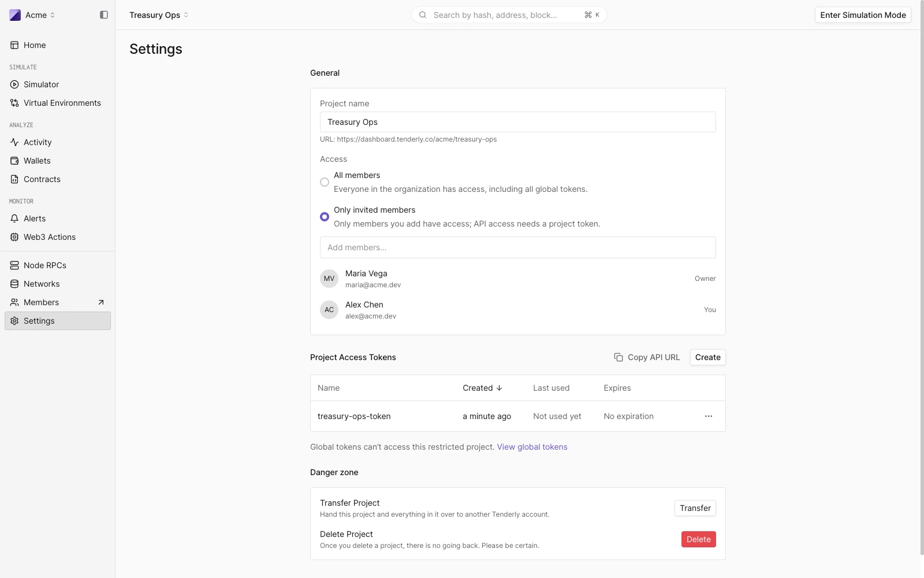This screenshot has width=924, height=578.
Task: Open the Members page
Action: (58, 302)
